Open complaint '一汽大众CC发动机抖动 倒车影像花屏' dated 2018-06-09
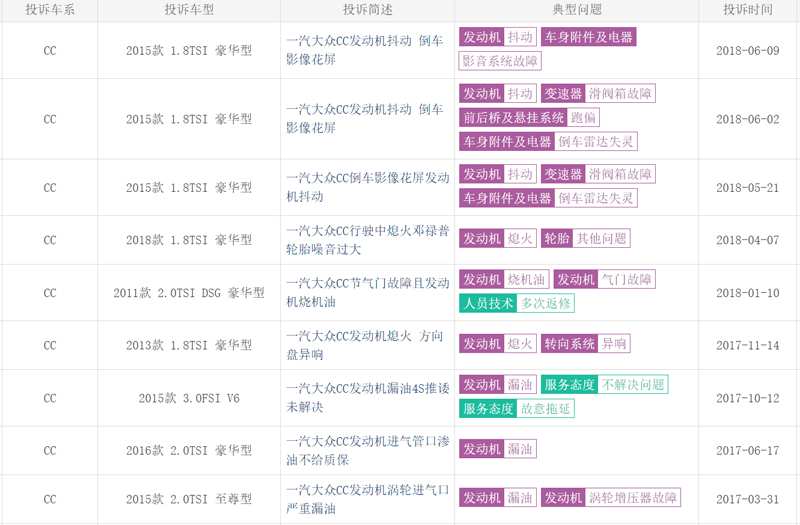 pos(364,50)
